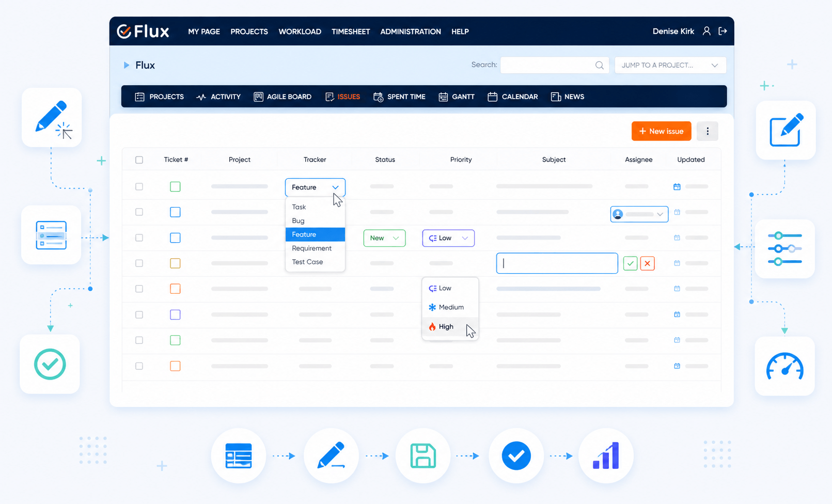This screenshot has height=504, width=832.
Task: Click the pencil edit icon in bottom workflow
Action: pos(331,456)
